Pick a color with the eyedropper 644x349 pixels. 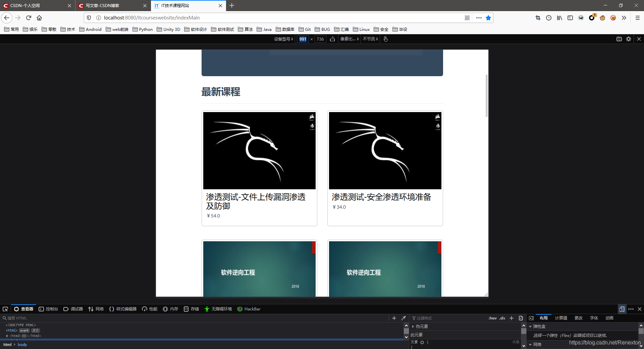coord(404,318)
